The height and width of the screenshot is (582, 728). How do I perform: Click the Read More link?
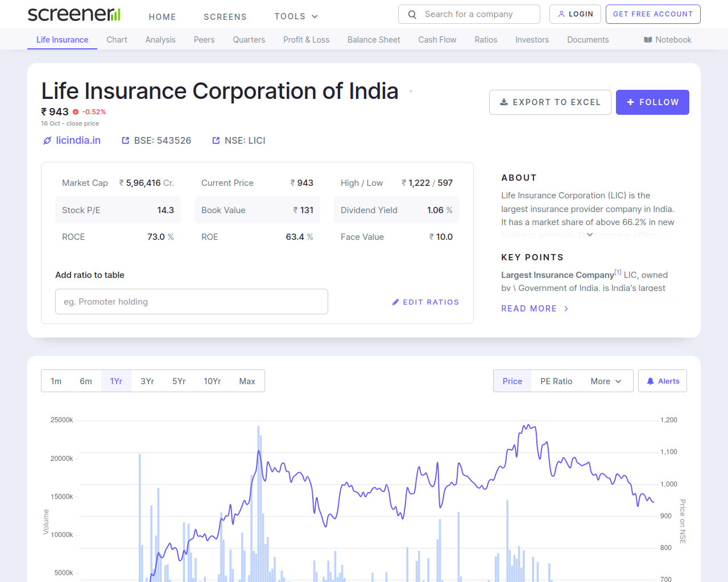[x=535, y=309]
